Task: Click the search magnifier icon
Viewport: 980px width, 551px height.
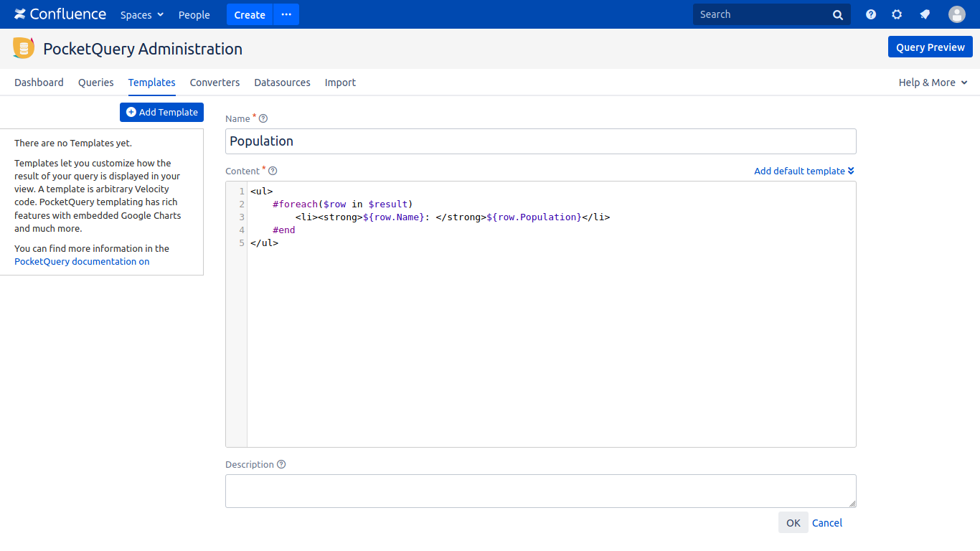Action: [838, 14]
